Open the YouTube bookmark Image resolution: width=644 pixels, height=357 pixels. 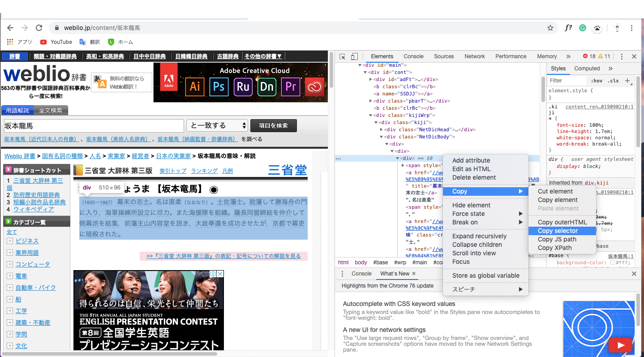(x=56, y=42)
